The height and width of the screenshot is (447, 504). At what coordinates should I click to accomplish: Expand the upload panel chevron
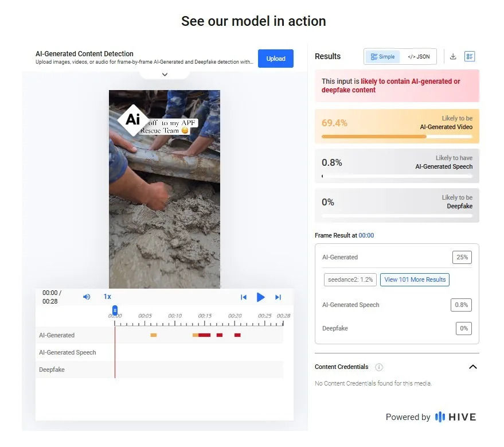pyautogui.click(x=165, y=75)
